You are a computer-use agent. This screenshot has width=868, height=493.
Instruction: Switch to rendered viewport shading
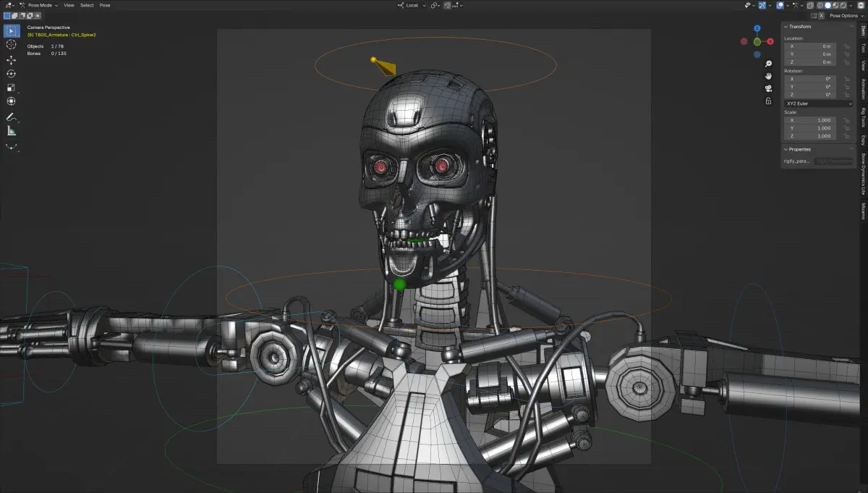coord(843,6)
